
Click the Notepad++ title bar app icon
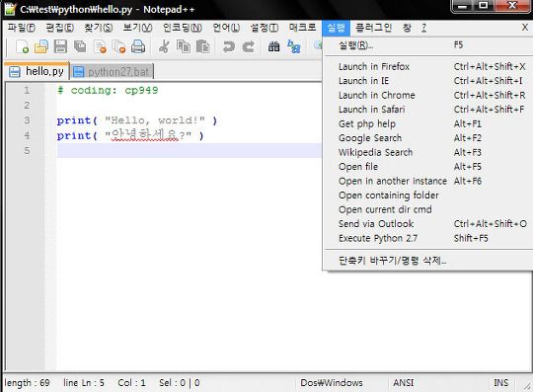point(10,9)
